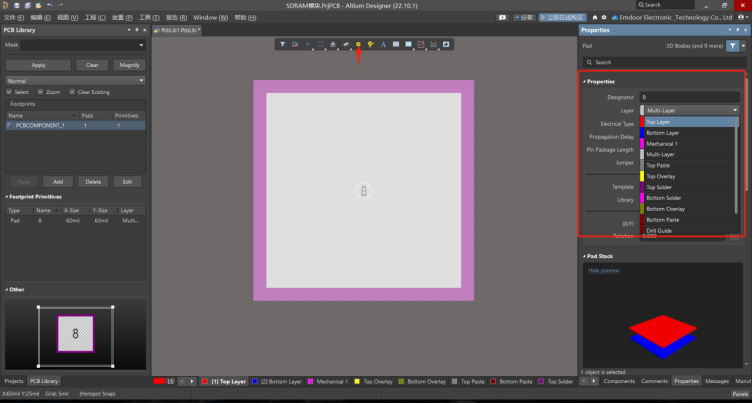753x404 pixels.
Task: Choose the Place Via tool
Action: pyautogui.click(x=370, y=44)
